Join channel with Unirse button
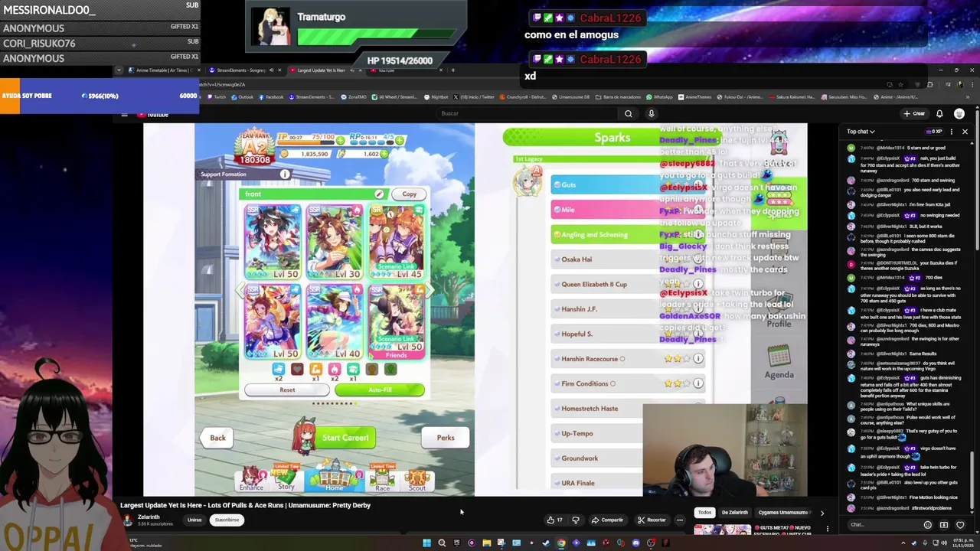The image size is (980, 551). pos(194,520)
